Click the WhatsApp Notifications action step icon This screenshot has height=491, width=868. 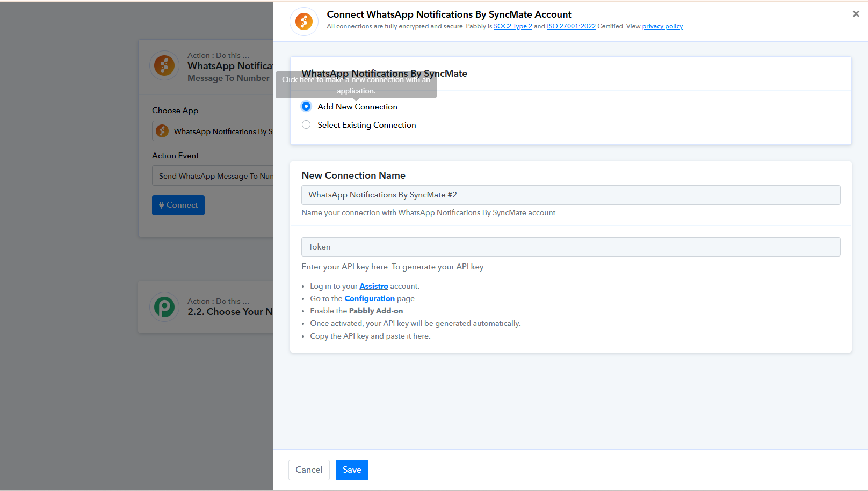pos(164,66)
